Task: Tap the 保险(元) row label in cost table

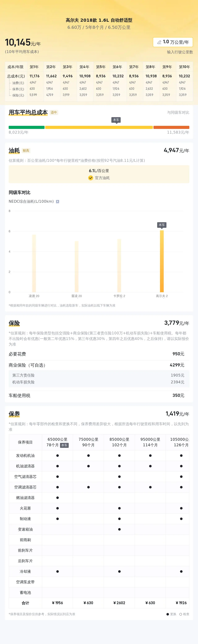Action: pos(18,95)
